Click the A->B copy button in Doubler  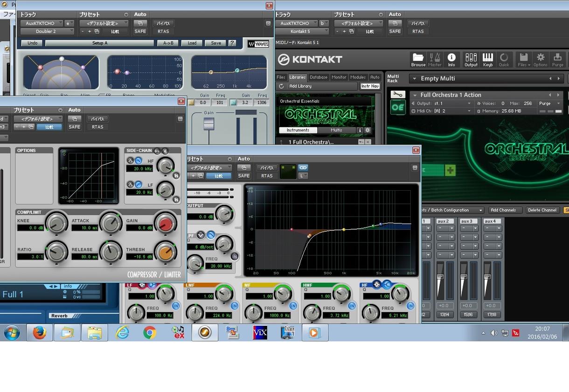click(168, 43)
